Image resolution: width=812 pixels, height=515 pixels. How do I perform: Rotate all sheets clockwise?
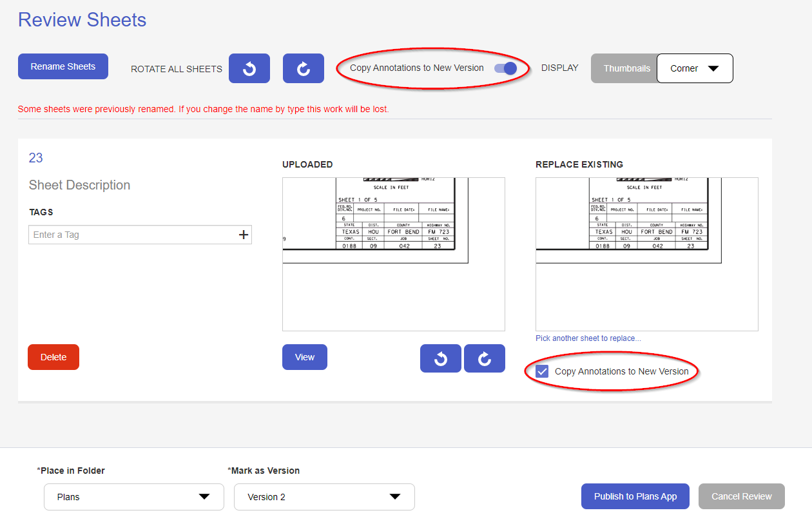coord(304,68)
